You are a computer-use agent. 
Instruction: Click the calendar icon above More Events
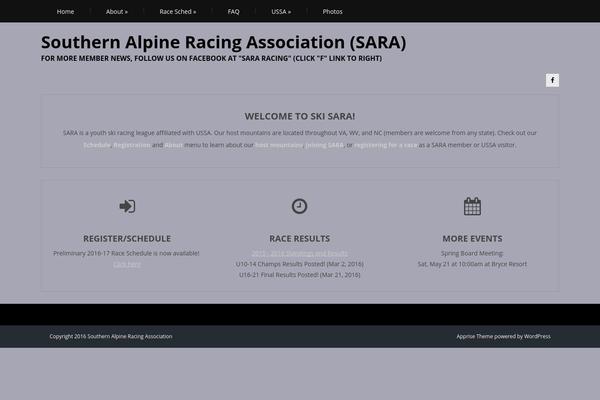tap(472, 206)
